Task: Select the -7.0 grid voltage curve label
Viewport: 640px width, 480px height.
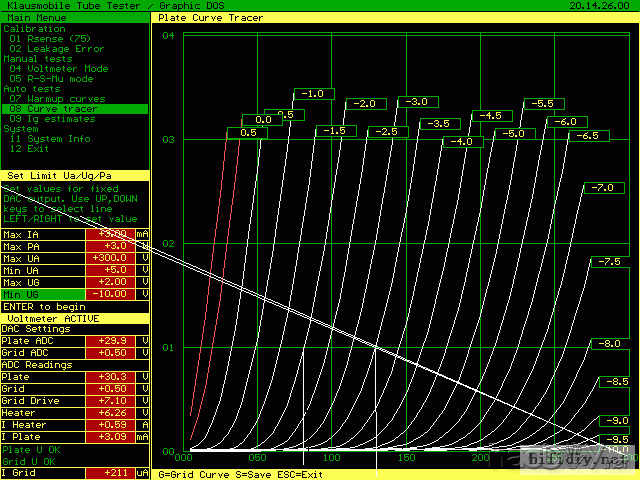Action: [x=601, y=188]
